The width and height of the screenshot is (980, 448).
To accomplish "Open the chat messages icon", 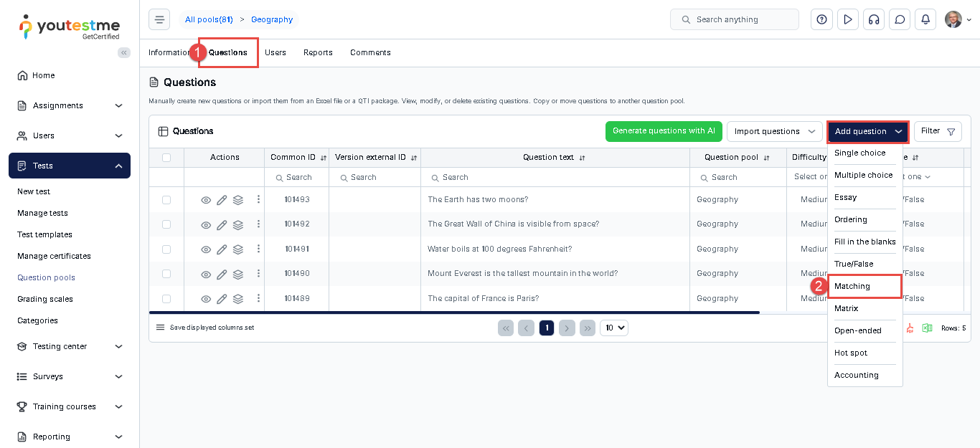I will 899,19.
